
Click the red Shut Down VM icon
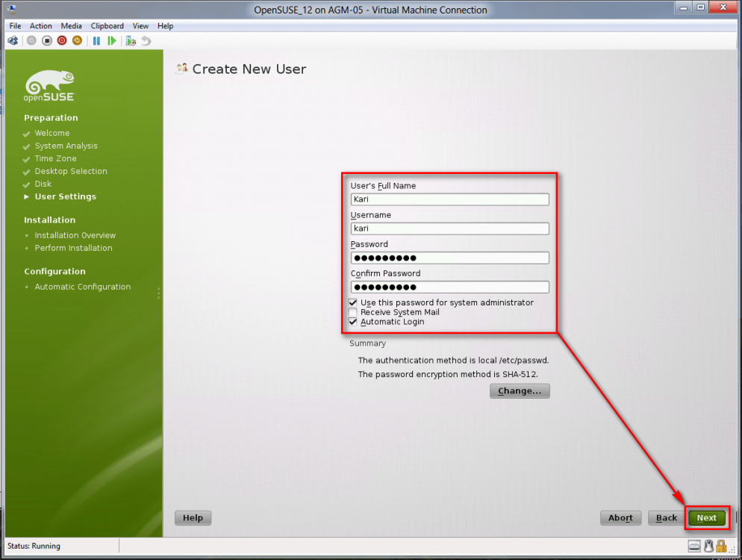62,41
